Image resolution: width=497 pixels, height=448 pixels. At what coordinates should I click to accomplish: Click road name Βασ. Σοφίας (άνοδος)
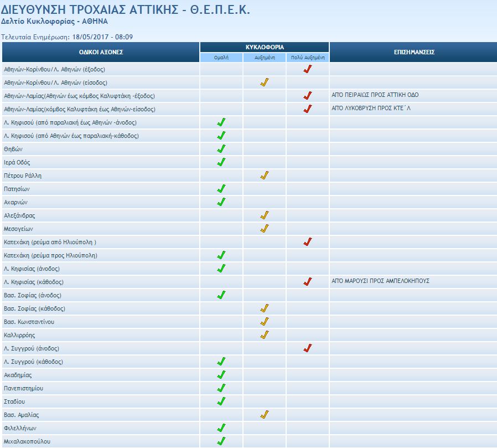pos(32,295)
